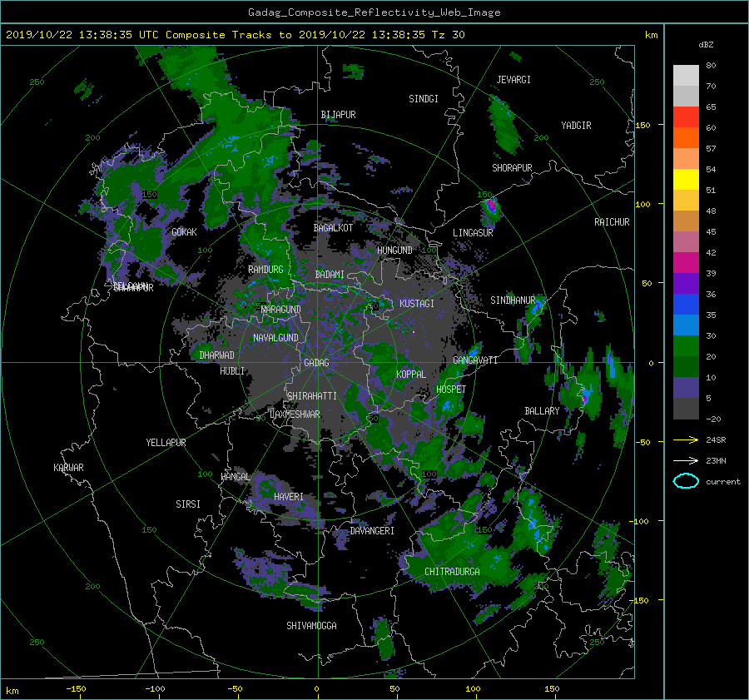The height and width of the screenshot is (700, 749).
Task: Click the SHIRAHATTI city label
Action: [x=312, y=396]
